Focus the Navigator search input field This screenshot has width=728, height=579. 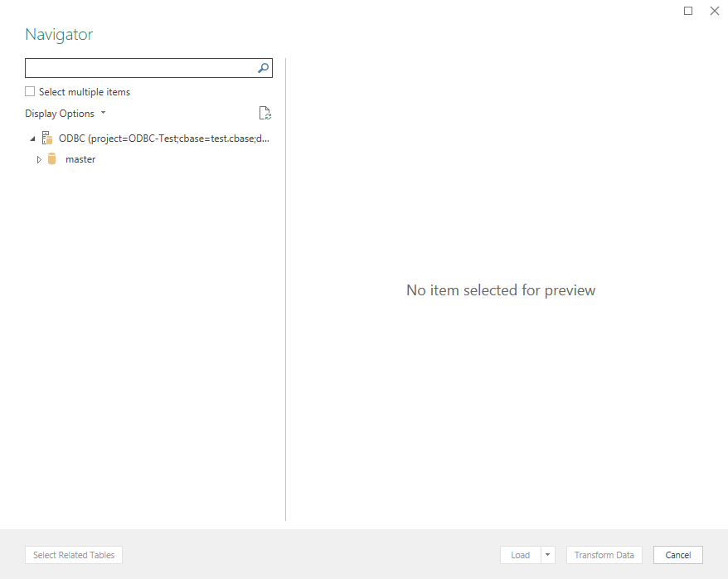point(139,68)
